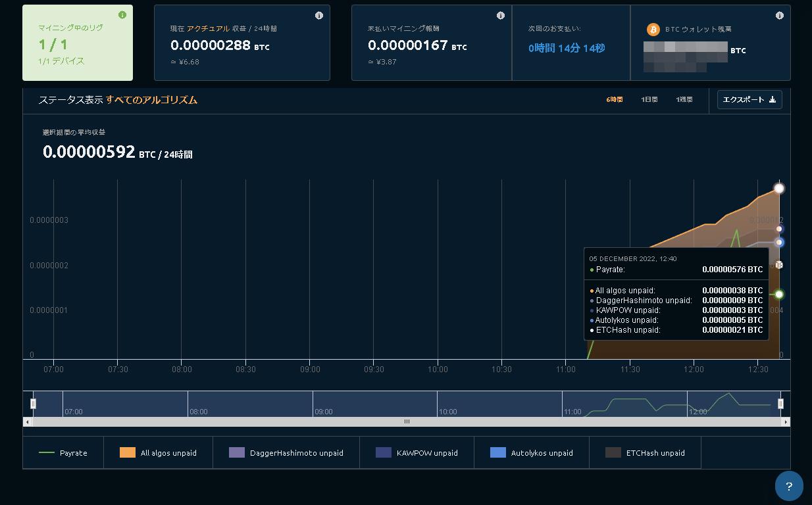Toggle All algos unpaid legend entry
The image size is (812, 505).
158,452
